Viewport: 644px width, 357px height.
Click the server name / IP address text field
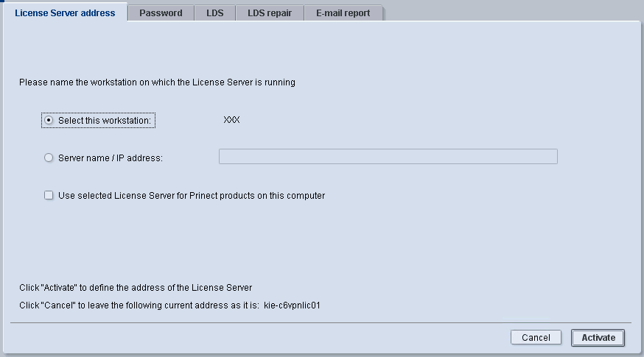(388, 156)
